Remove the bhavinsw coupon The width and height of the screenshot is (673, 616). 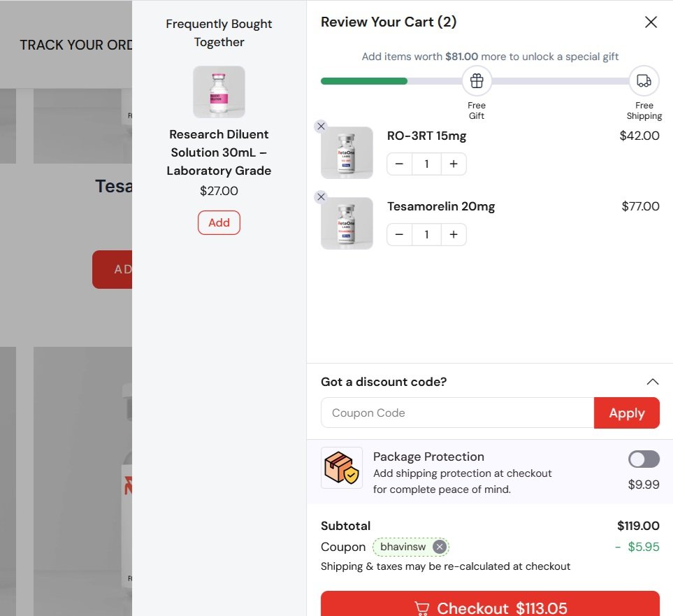tap(439, 547)
